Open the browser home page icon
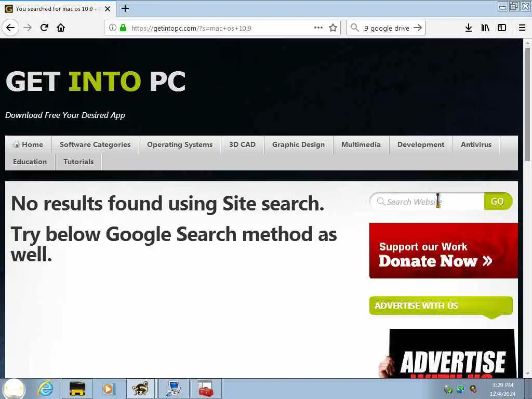The width and height of the screenshot is (532, 399). (61, 28)
